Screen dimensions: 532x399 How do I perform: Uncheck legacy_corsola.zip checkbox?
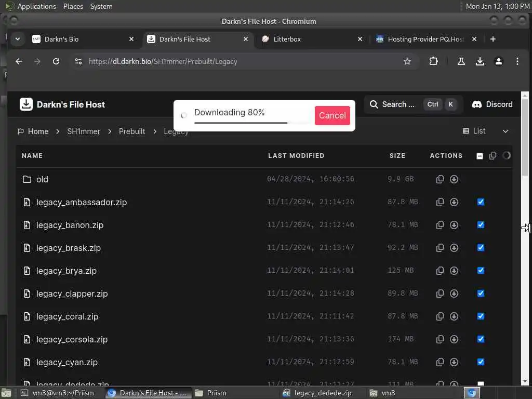pos(481,339)
